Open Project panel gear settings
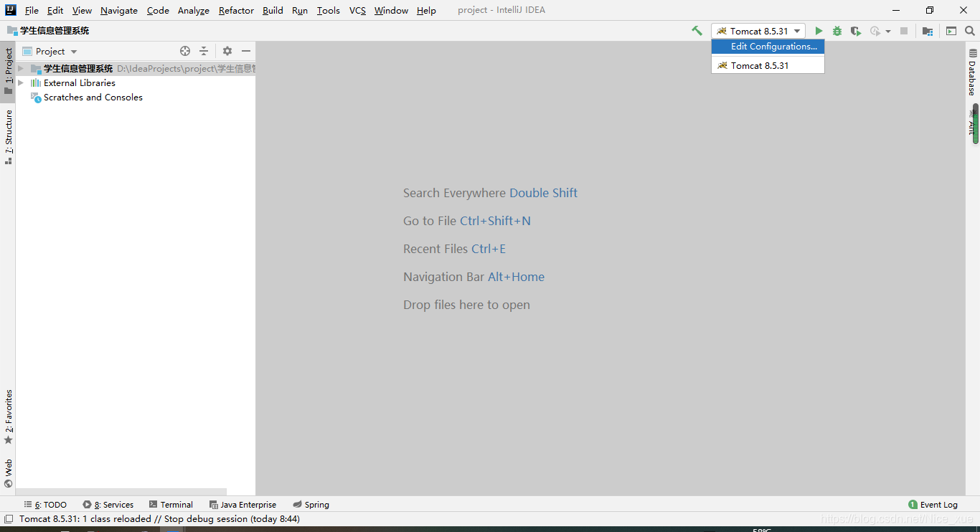Screen dimensions: 980x532 point(227,51)
